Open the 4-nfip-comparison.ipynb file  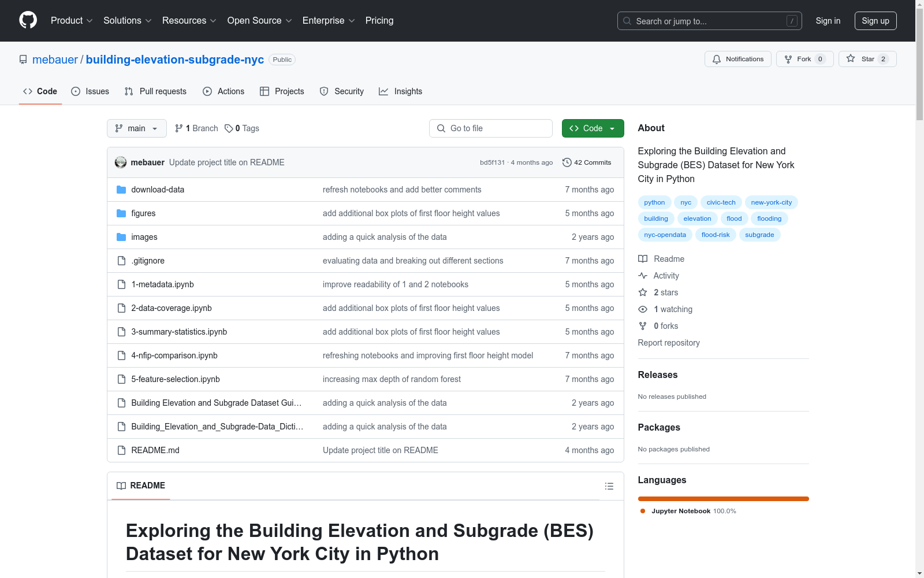click(174, 355)
